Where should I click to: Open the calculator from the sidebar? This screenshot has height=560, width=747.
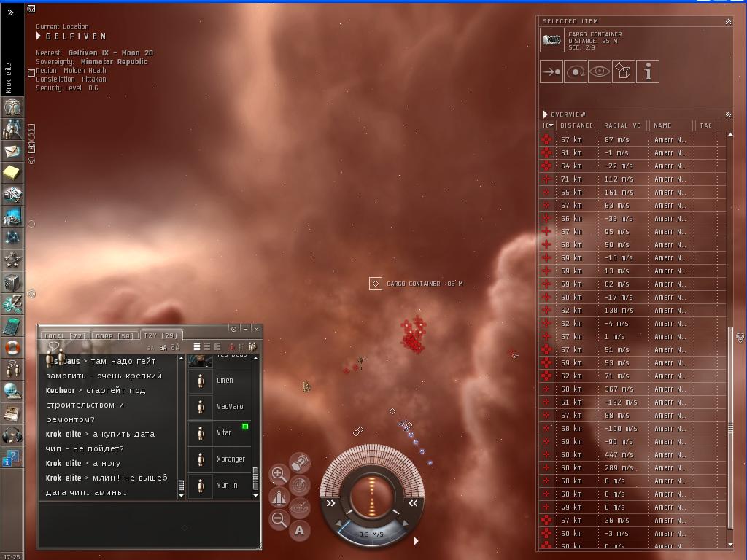(12, 326)
